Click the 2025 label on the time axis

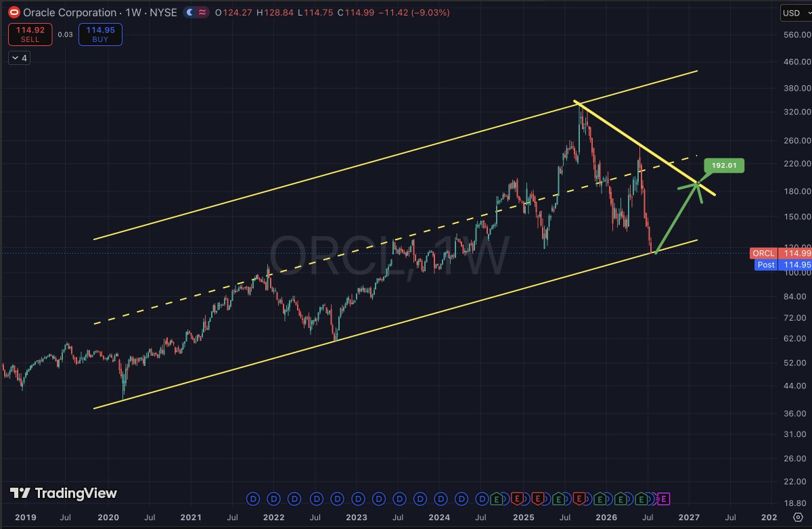[523, 517]
